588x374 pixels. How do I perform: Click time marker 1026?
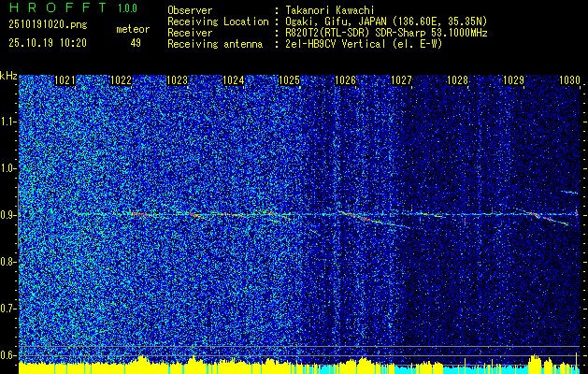(345, 79)
